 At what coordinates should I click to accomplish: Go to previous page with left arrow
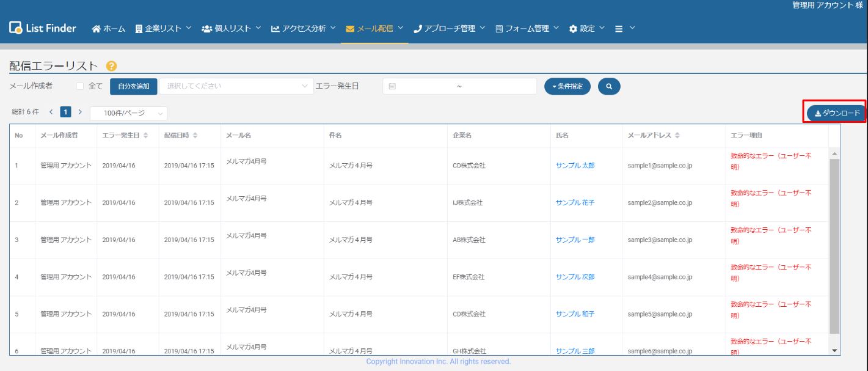51,112
